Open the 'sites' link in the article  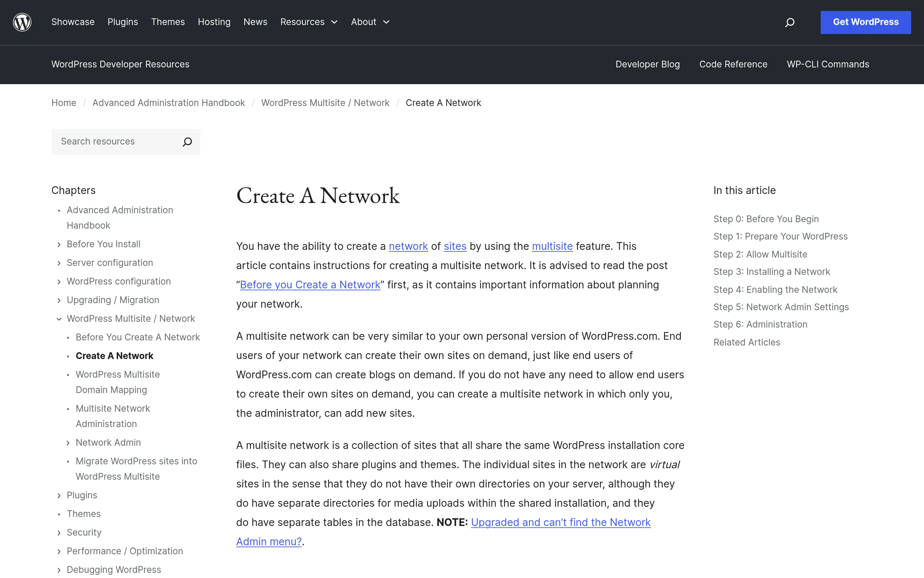click(455, 246)
